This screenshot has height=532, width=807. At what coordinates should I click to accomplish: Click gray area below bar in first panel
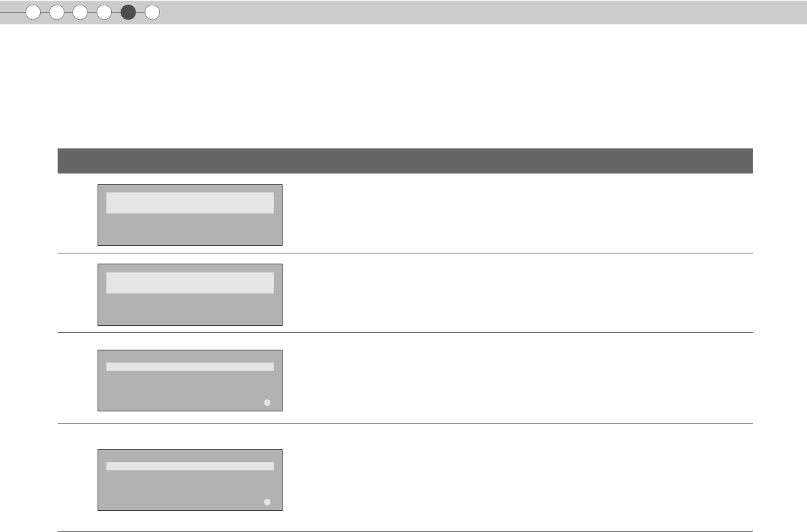[190, 230]
